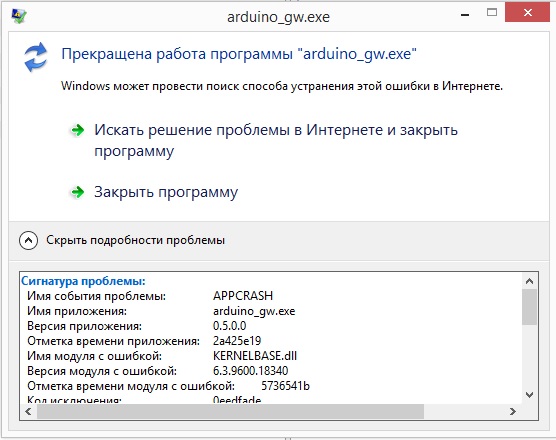
Task: Click the Сигнатура проблемы heading
Action: (83, 281)
